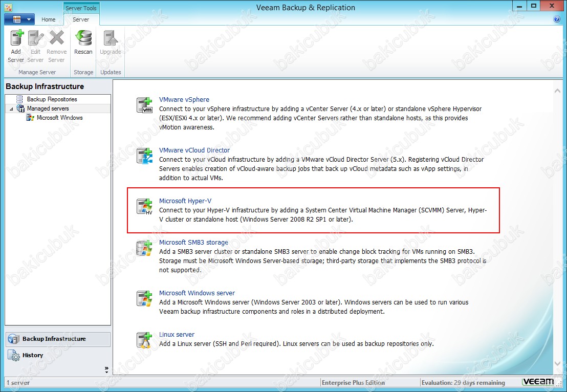The width and height of the screenshot is (567, 392).
Task: Open the History view button
Action: point(58,356)
